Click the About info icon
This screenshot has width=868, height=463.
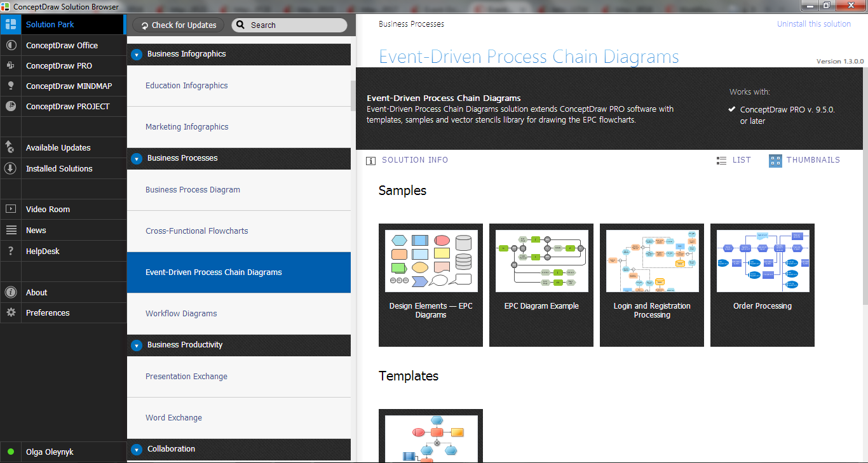tap(10, 292)
